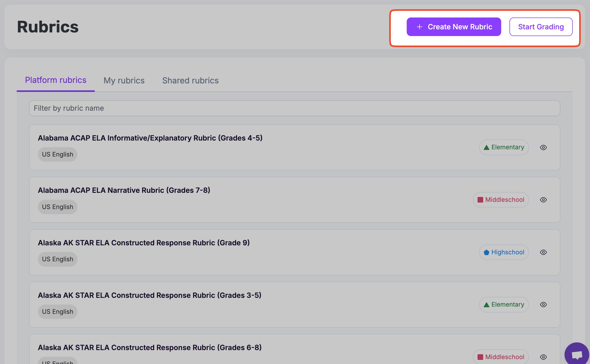Viewport: 590px width, 364px height.
Task: View the Alaska Grade 9 rubric eye icon
Action: click(x=543, y=252)
